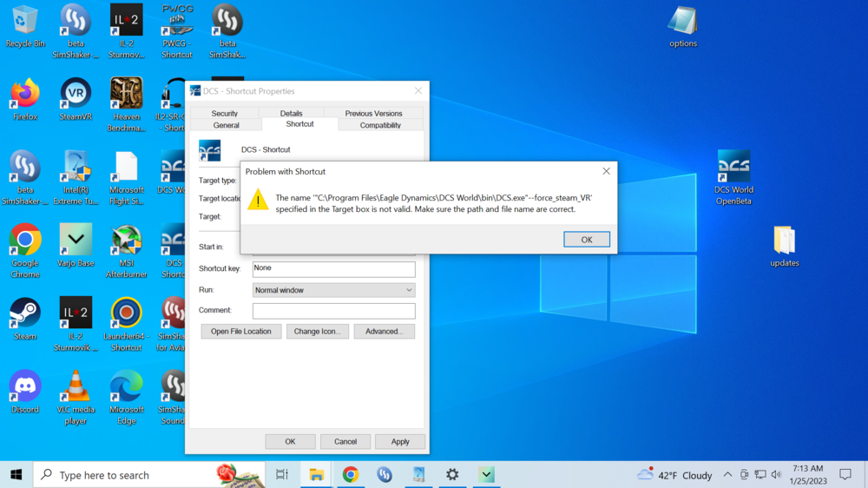This screenshot has height=488, width=868.
Task: Select the Launcher64 - Shortcut desktop icon
Action: [x=126, y=324]
